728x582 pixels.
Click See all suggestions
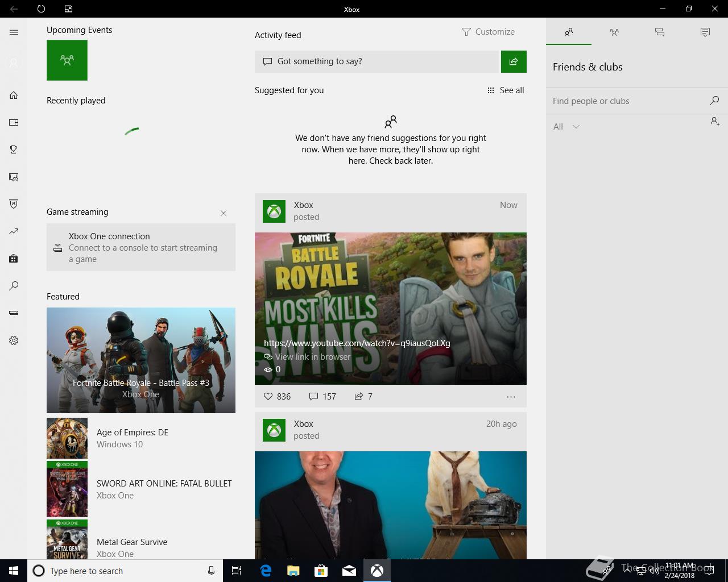click(x=506, y=90)
